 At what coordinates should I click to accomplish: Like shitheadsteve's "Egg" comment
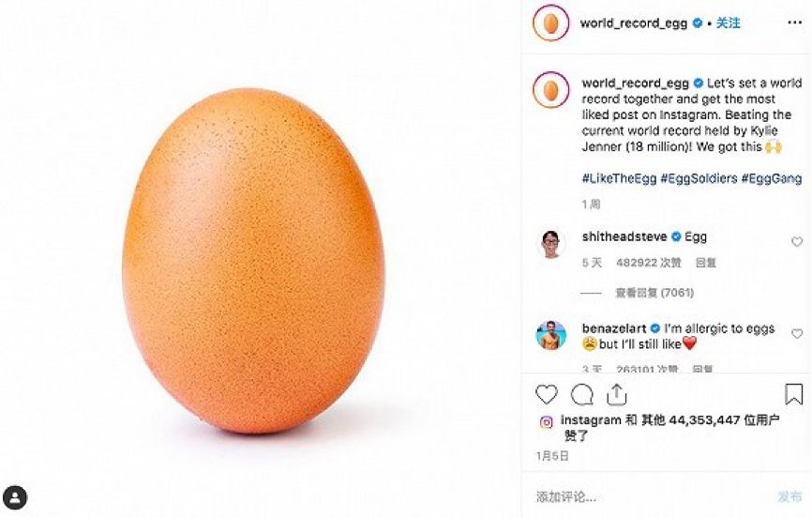[797, 242]
